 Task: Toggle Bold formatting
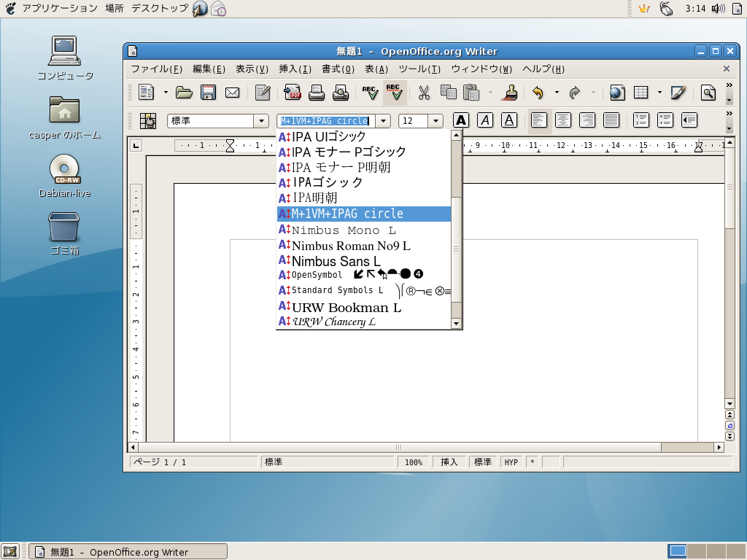click(461, 120)
